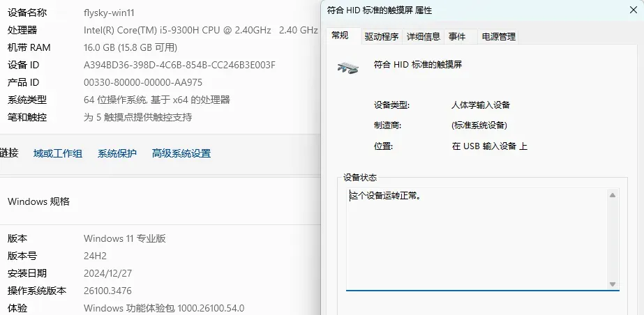Select the Windows 功能体验包 experience text
Image resolution: width=644 pixels, height=315 pixels.
tap(164, 308)
